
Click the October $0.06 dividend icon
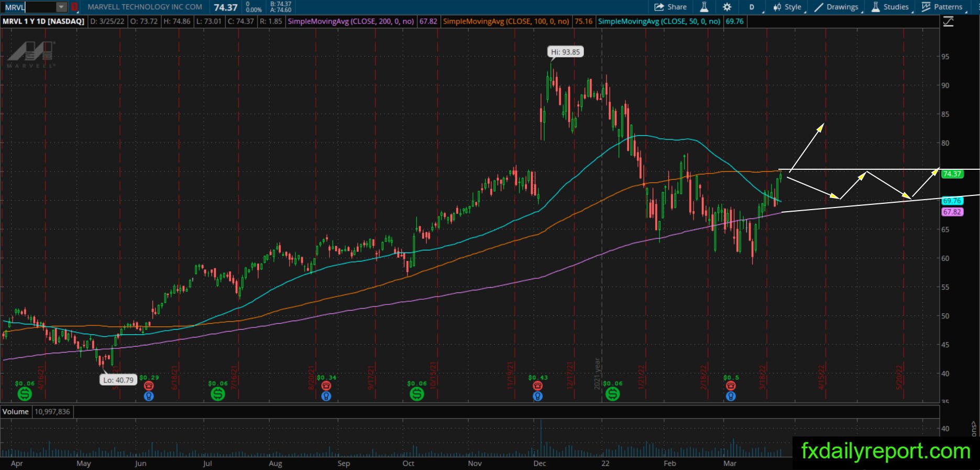click(x=417, y=394)
